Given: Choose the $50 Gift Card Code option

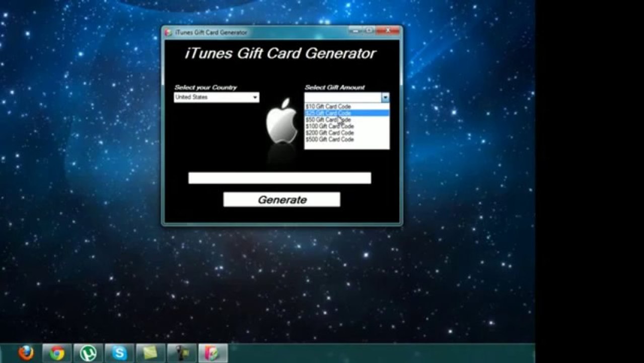Looking at the screenshot, I should pos(346,120).
